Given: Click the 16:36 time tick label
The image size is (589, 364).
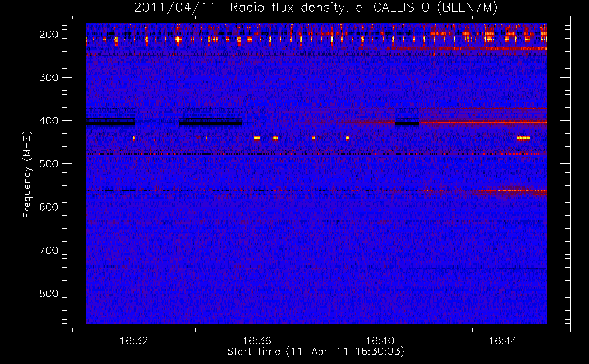Looking at the screenshot, I should coord(257,341).
